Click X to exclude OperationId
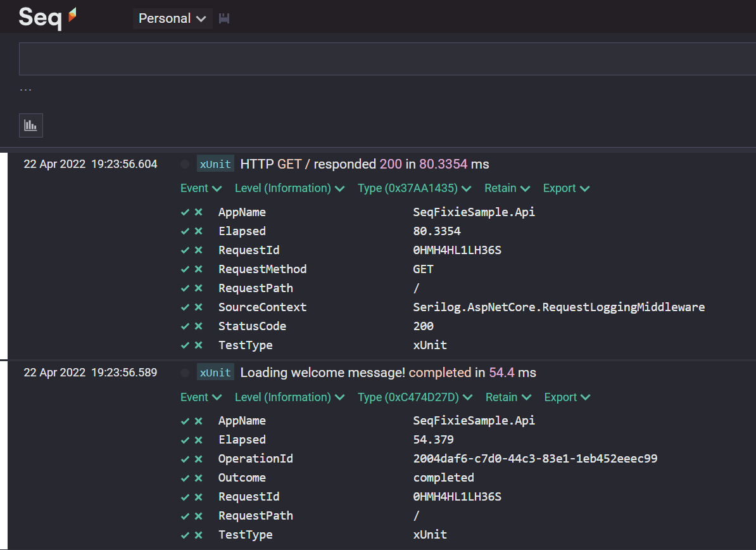 coord(198,459)
